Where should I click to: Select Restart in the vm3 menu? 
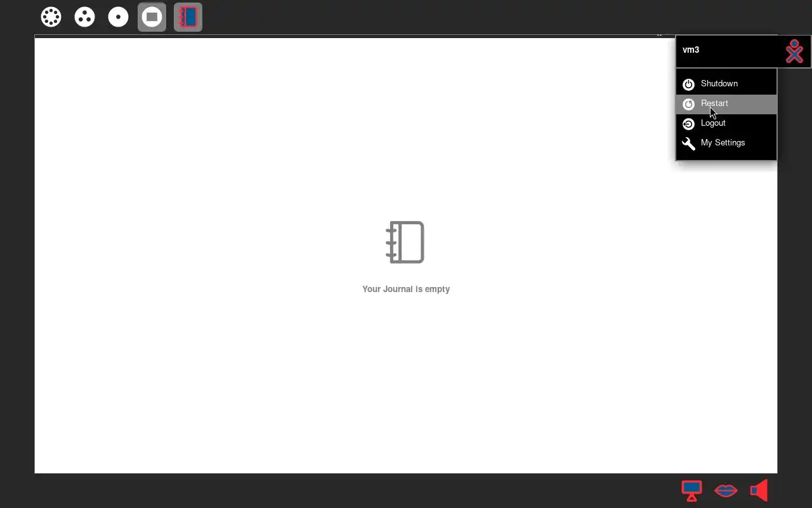726,104
